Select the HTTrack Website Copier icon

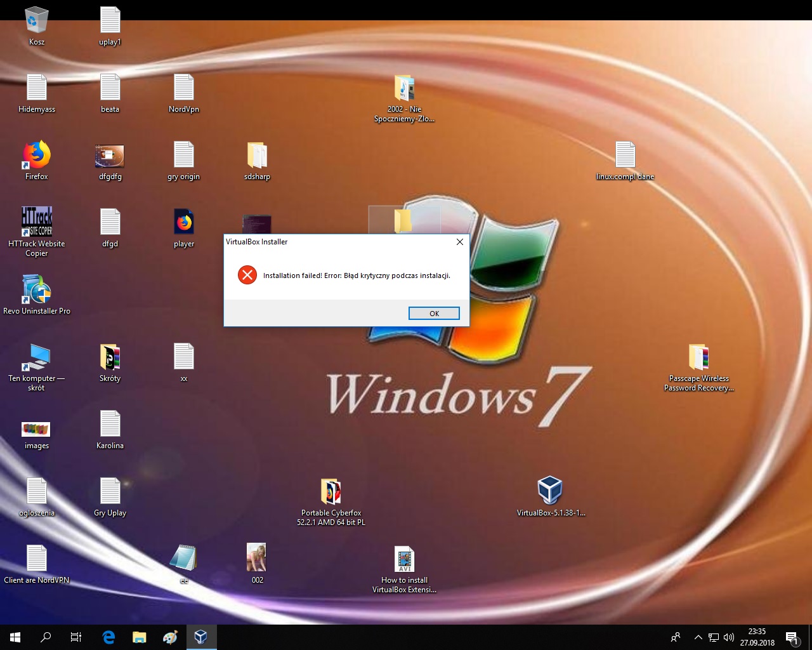pos(37,222)
